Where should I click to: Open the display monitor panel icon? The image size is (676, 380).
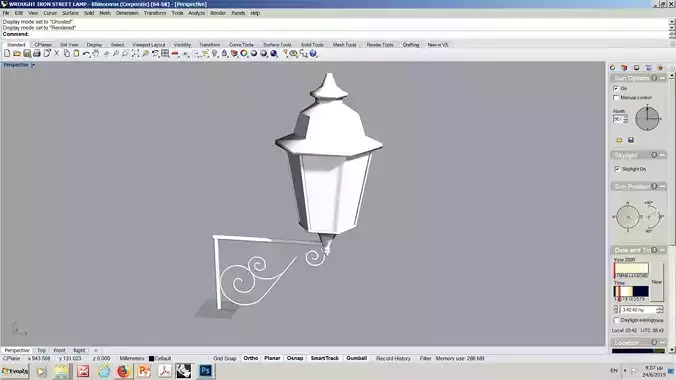click(636, 68)
